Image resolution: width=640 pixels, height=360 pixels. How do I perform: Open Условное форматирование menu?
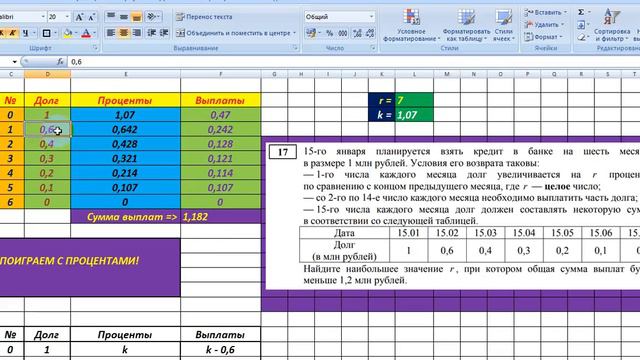pyautogui.click(x=411, y=25)
